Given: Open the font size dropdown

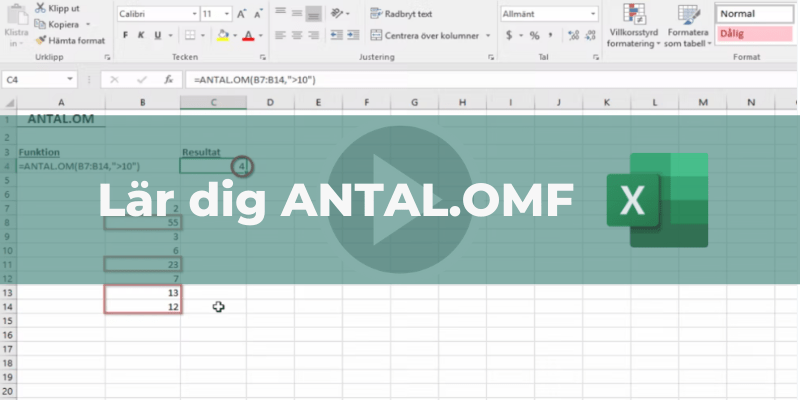Looking at the screenshot, I should tap(226, 14).
